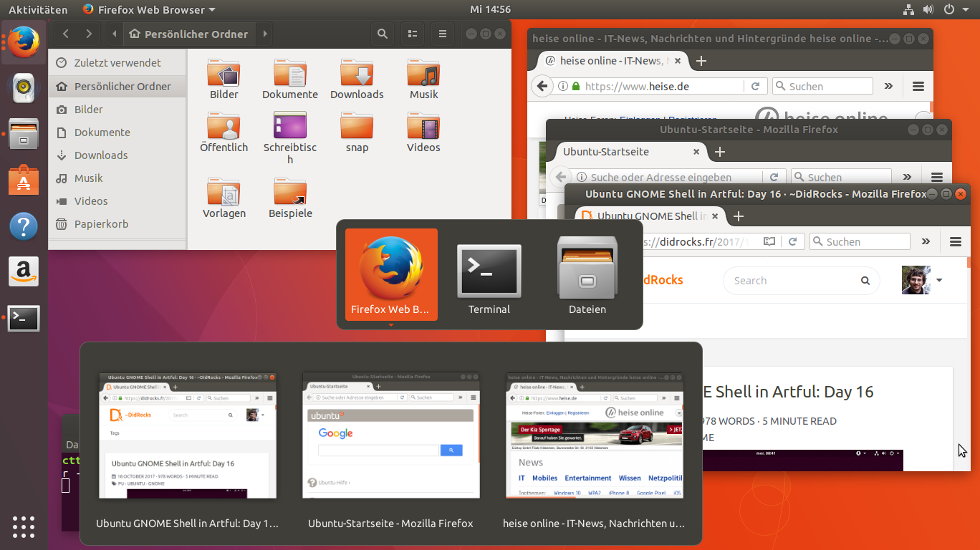Select Papierkorb in the sidebar
Image resolution: width=980 pixels, height=550 pixels.
[x=101, y=224]
